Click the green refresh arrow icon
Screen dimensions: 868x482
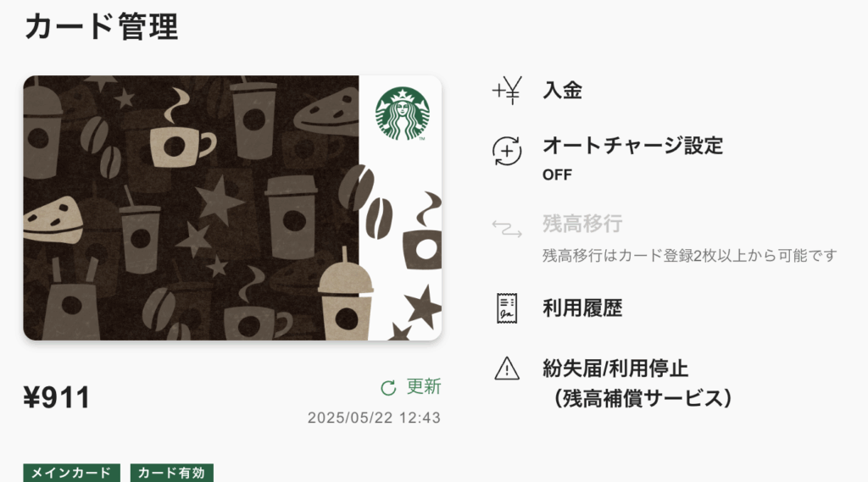[x=388, y=388]
